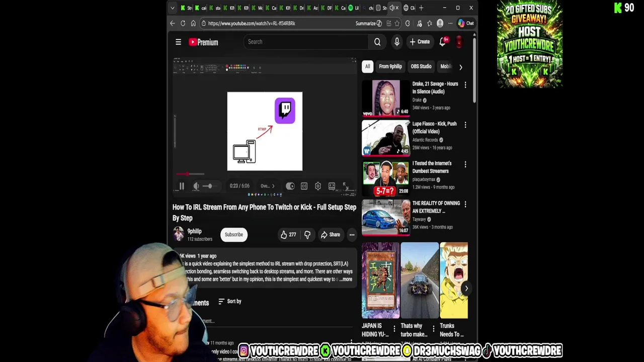Screen dimensions: 644x362
Task: Expand the tab search dropdown arrow
Action: [x=173, y=8]
